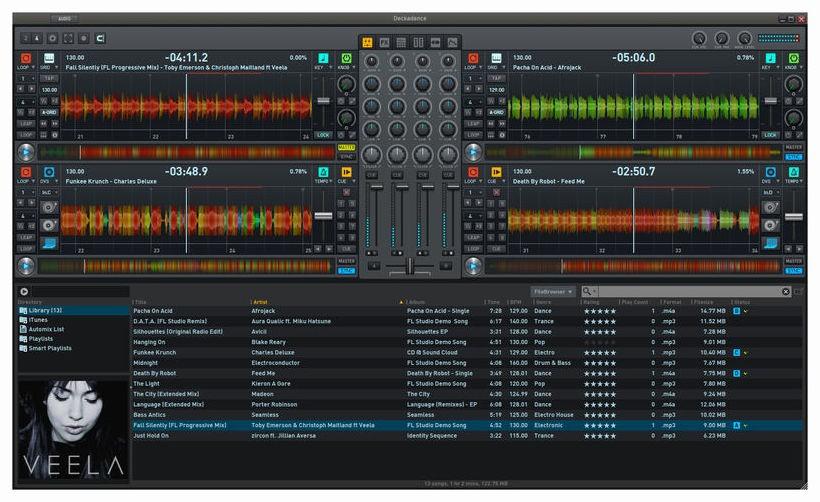Click the AUDIO button in the title bar
820x502 pixels.
point(64,19)
